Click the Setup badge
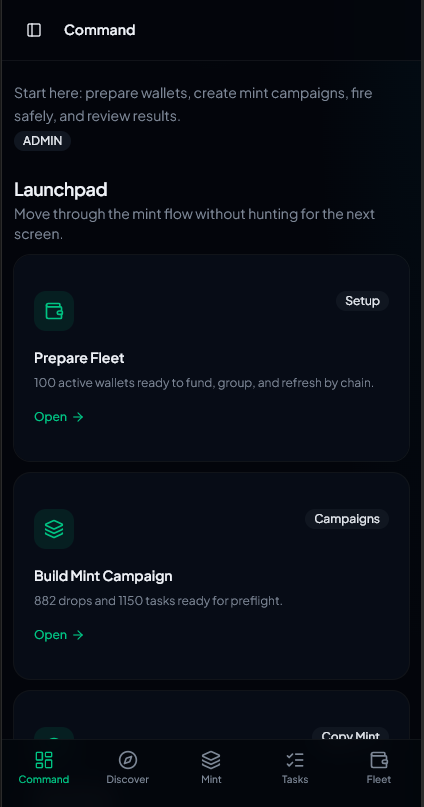Viewport: 424px width, 807px height. click(362, 301)
